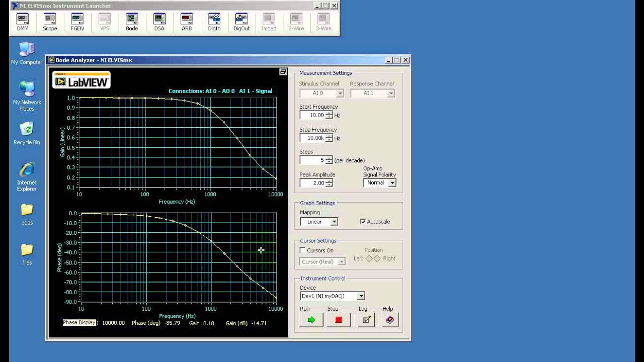Open the DigOut digital writer
644x362 pixels.
coord(242,23)
